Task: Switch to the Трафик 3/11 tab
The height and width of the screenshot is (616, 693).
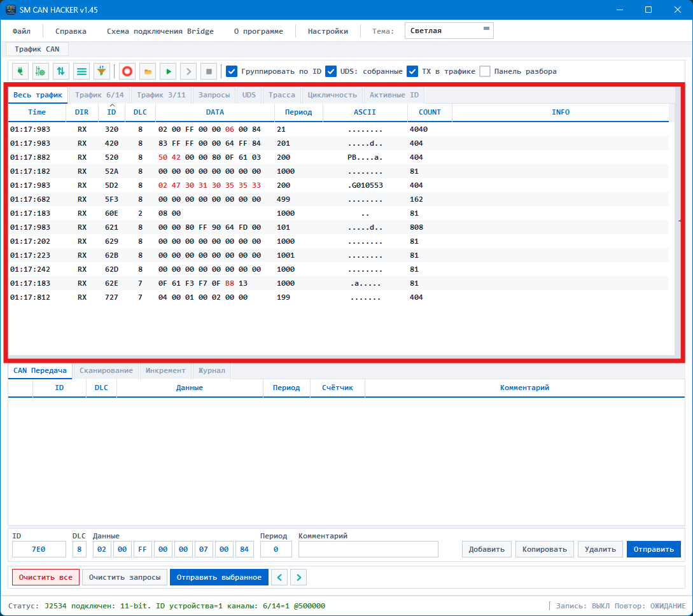Action: pyautogui.click(x=161, y=95)
